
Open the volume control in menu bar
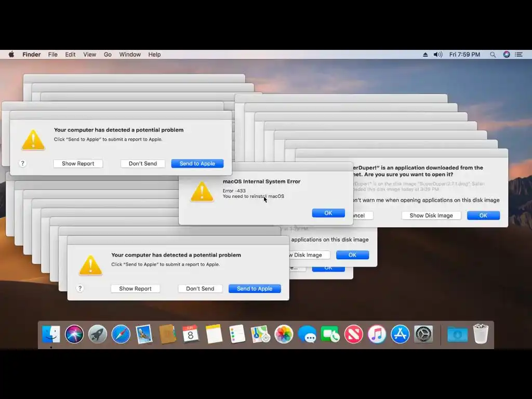click(437, 55)
